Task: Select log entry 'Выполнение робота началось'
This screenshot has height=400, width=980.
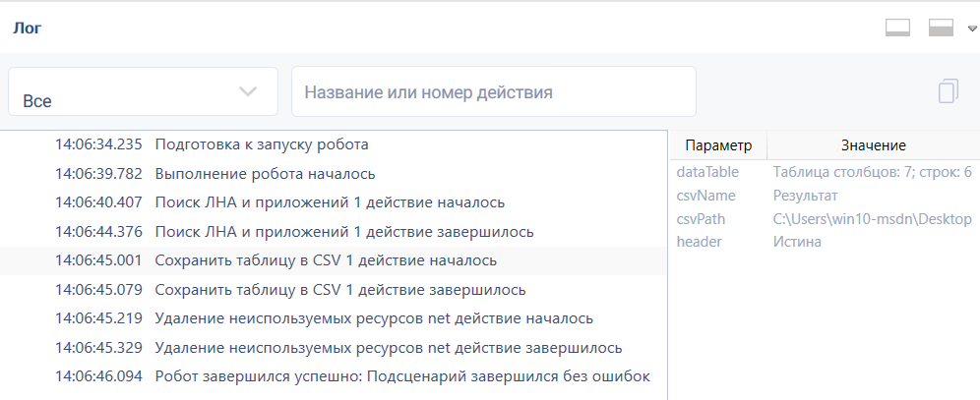Action: point(334,174)
